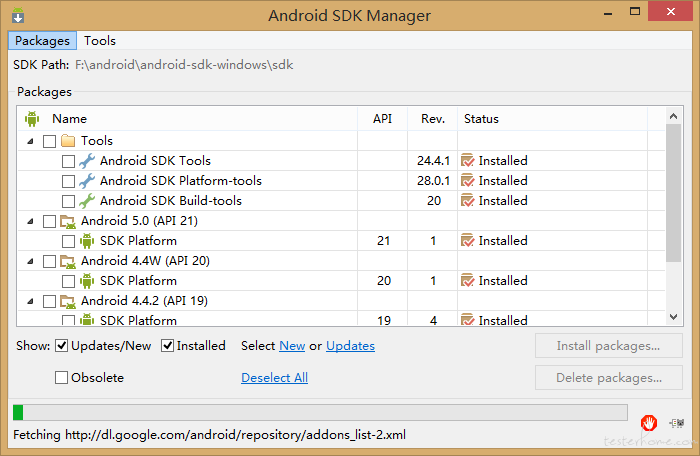Click the red stop-hand cancel icon
The height and width of the screenshot is (456, 700).
point(649,423)
